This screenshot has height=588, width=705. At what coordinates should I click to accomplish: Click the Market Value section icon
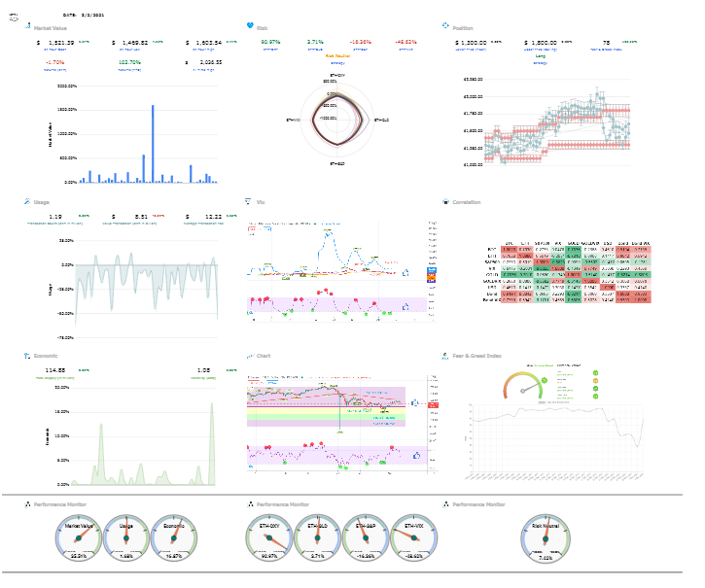point(27,25)
